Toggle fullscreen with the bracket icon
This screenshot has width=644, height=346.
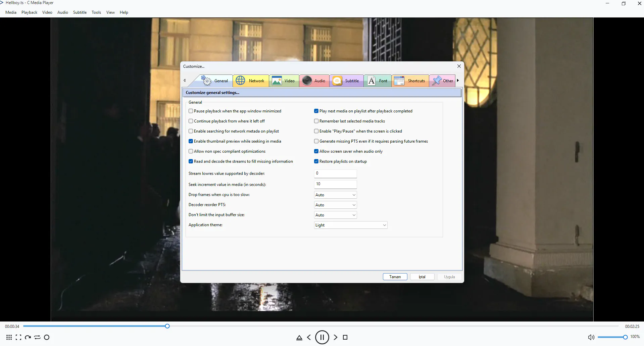[x=18, y=337]
